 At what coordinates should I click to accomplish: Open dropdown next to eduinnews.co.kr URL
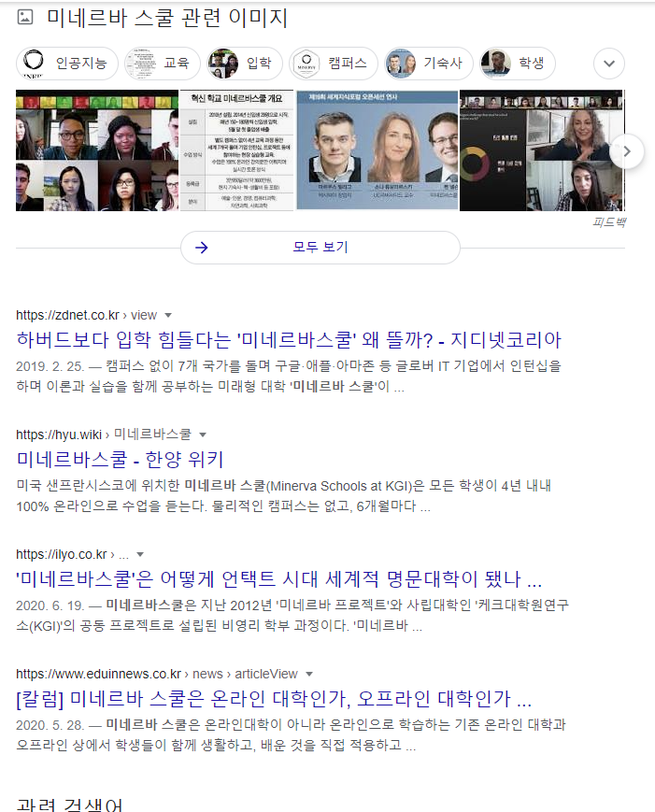(x=309, y=674)
